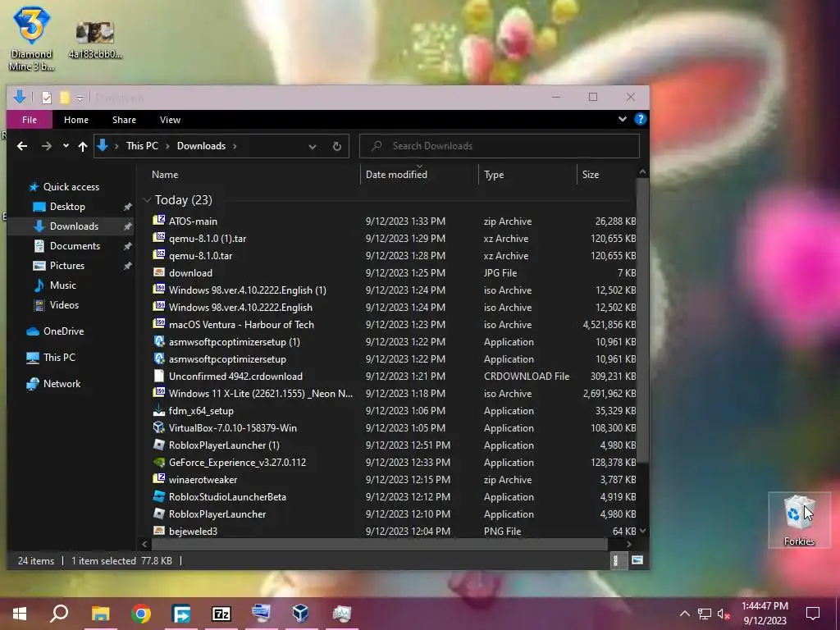
Task: Select OneDrive in the navigation pane
Action: coord(63,331)
